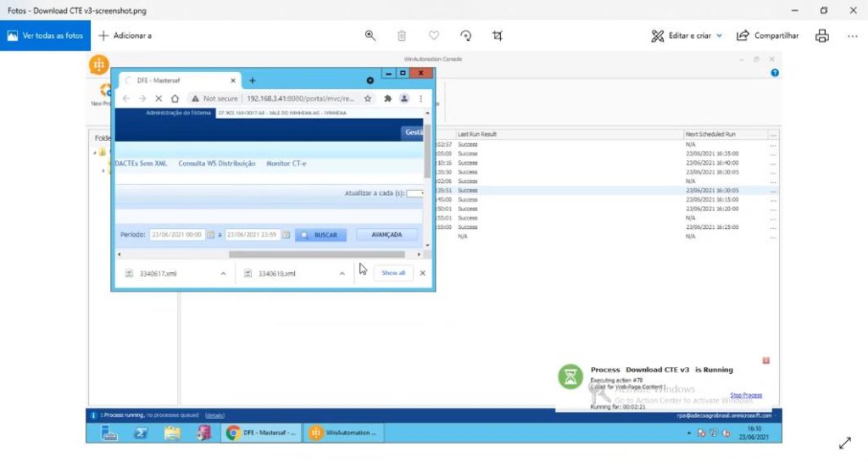Click the start date field 23/06/2021 00:00
The width and height of the screenshot is (868, 463).
tap(177, 235)
